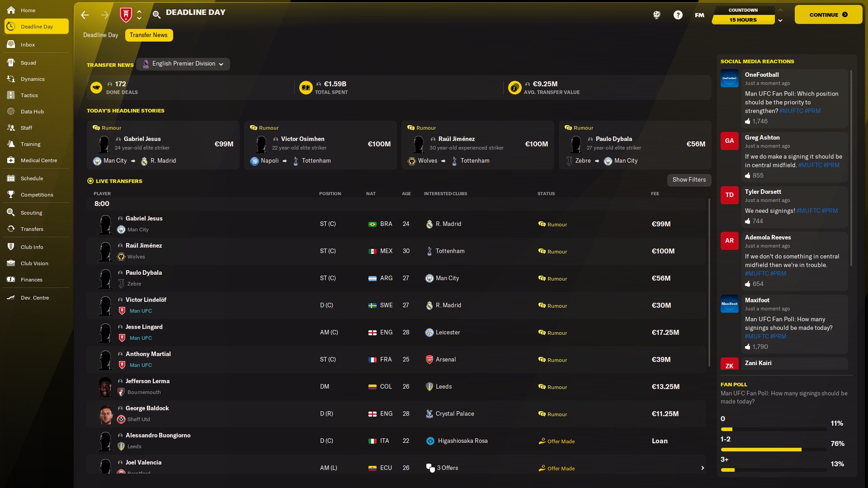The height and width of the screenshot is (488, 868).
Task: Click the back navigation arrow
Action: pos(85,15)
